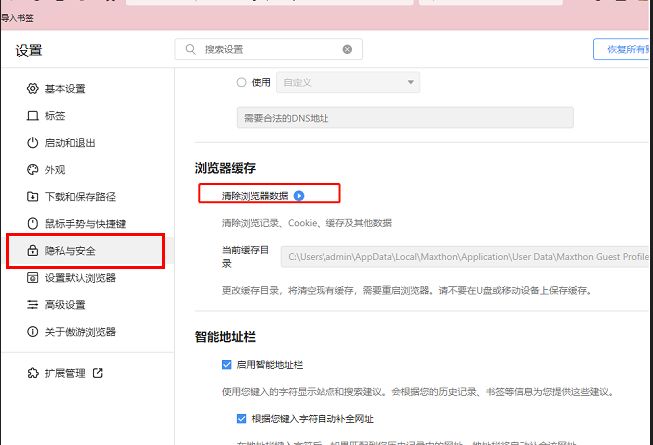Go to the 高级设置 section
The image size is (653, 445).
tap(65, 305)
